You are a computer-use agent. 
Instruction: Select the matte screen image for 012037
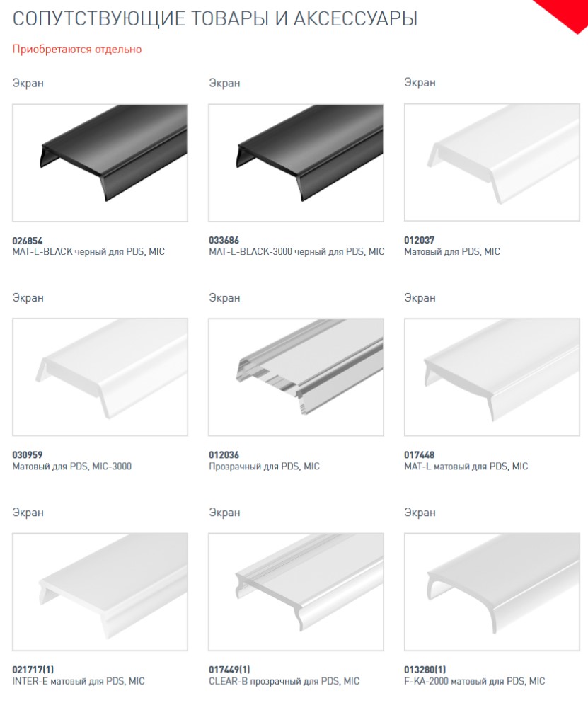tap(492, 162)
